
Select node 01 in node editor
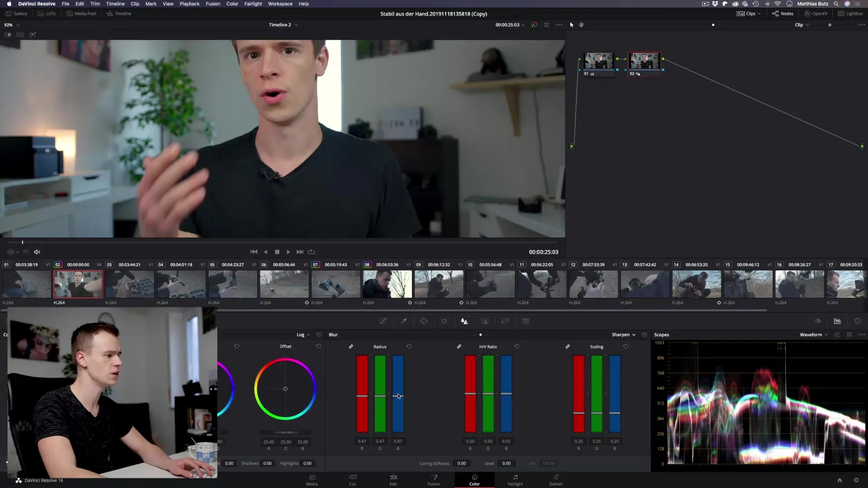(599, 64)
